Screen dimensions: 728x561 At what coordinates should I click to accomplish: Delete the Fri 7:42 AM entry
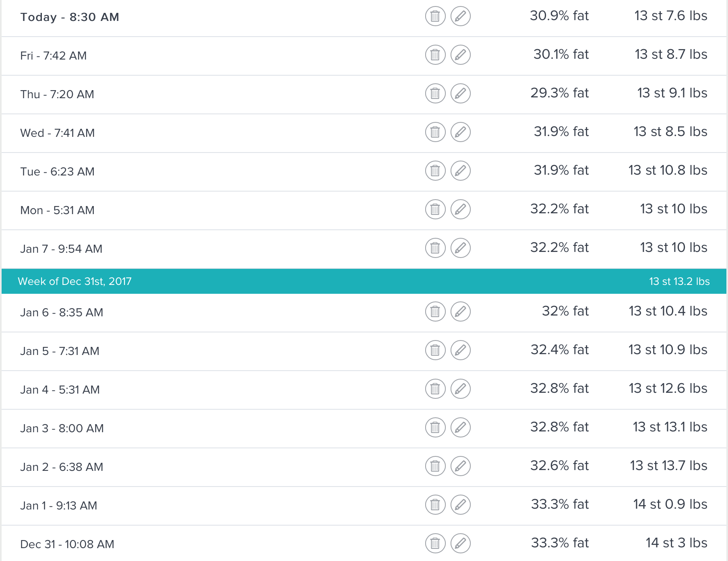pos(435,55)
